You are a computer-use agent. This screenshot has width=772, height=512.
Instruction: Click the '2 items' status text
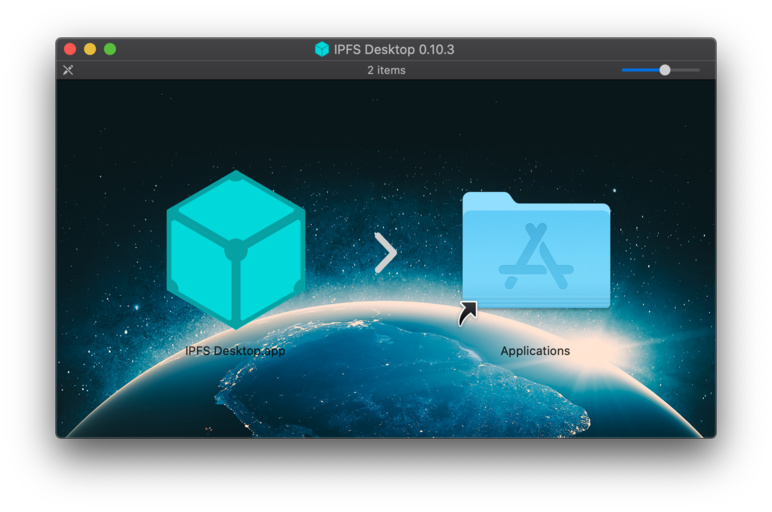(x=386, y=70)
